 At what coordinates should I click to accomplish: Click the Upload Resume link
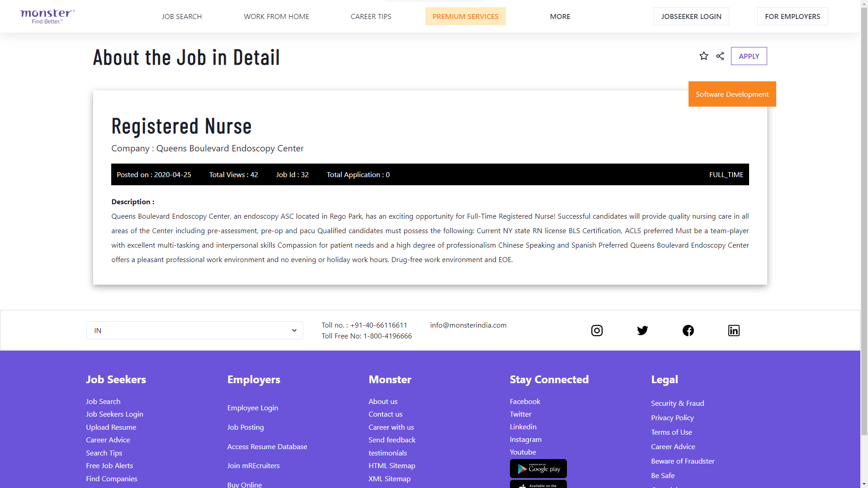[111, 427]
